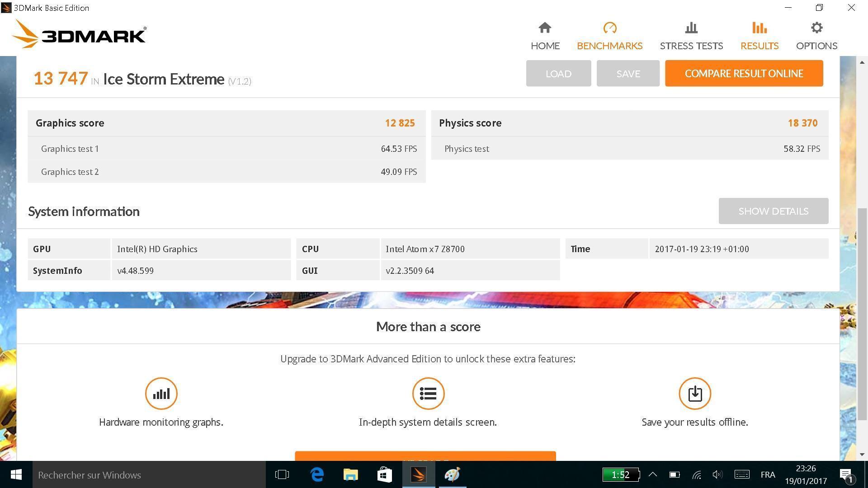Image resolution: width=868 pixels, height=488 pixels.
Task: Open Windows Store taskbar icon
Action: pos(384,474)
